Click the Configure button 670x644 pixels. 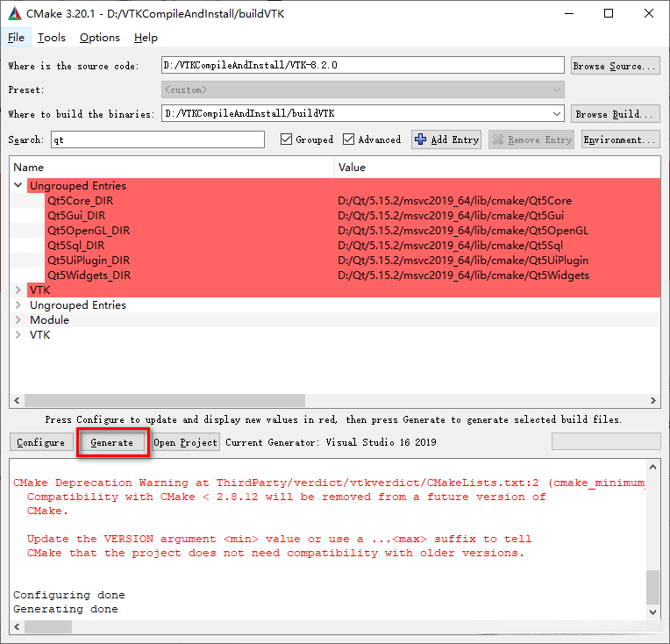[x=41, y=442]
